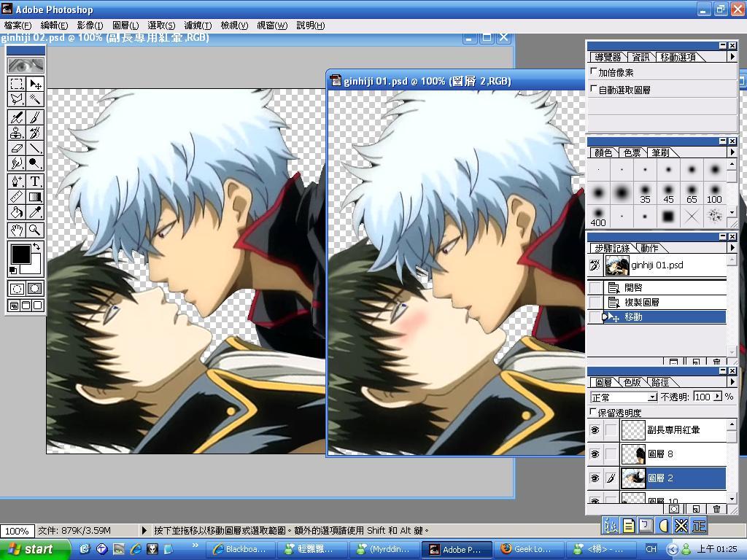Open status bar info popup arrow
The height and width of the screenshot is (560, 747).
(x=144, y=530)
